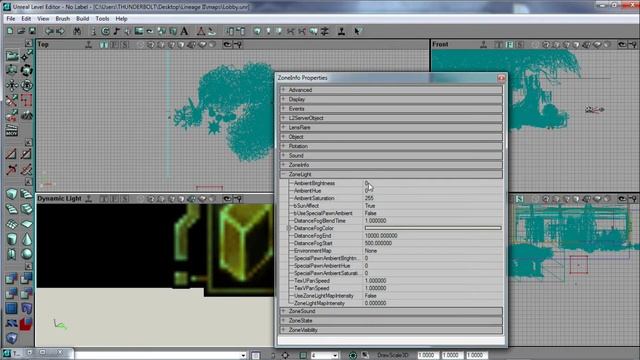Click the DistanceFogColor color bar
The width and height of the screenshot is (640, 360).
433,228
